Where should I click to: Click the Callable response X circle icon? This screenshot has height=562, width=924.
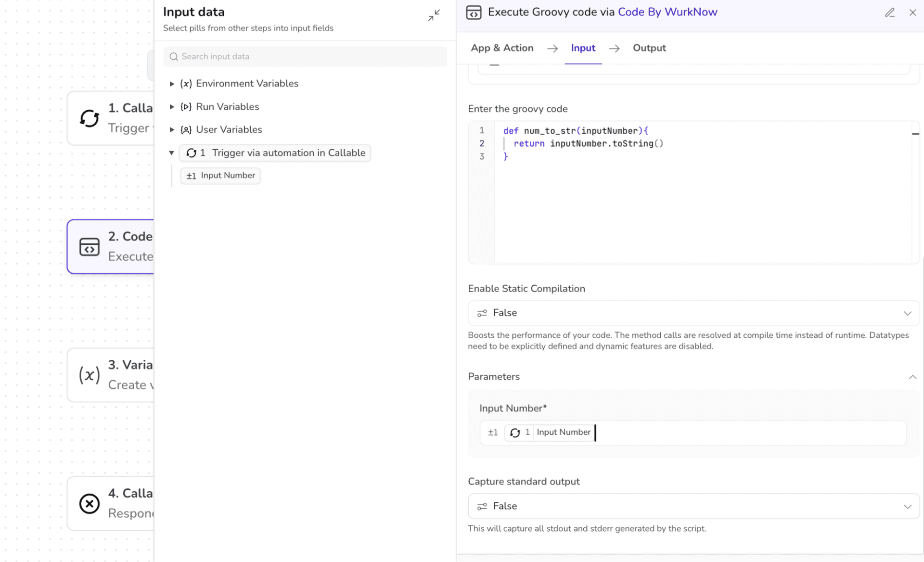point(90,503)
